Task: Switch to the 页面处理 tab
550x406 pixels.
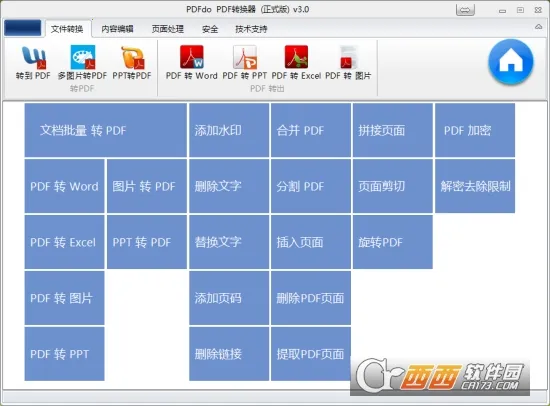Action: click(168, 29)
